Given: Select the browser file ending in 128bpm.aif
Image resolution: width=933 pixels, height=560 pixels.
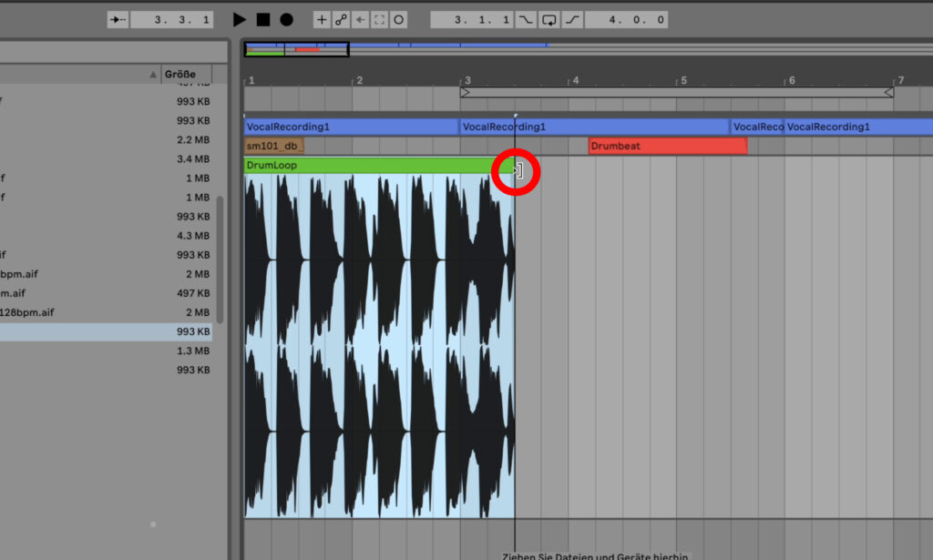Looking at the screenshot, I should (106, 312).
